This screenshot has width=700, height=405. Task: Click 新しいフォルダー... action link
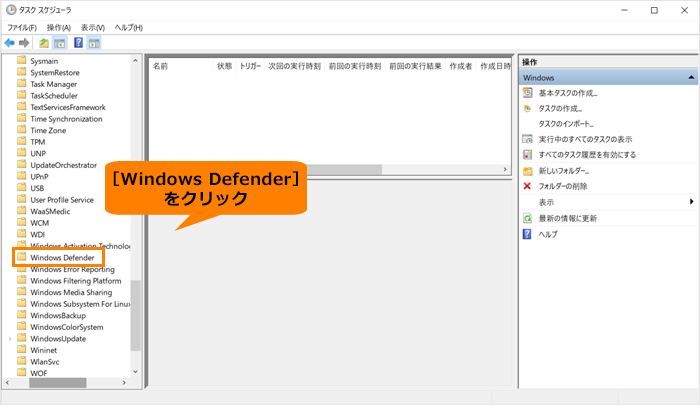point(564,171)
